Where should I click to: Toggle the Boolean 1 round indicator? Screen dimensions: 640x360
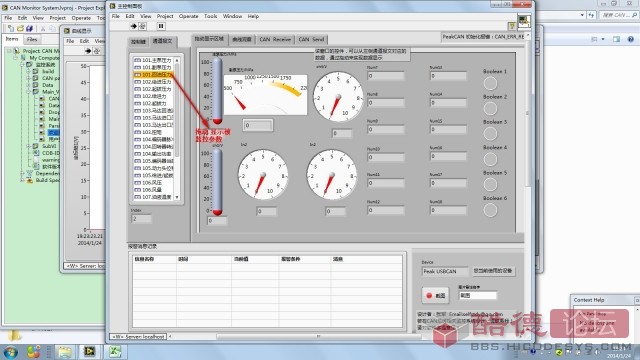pyautogui.click(x=490, y=83)
